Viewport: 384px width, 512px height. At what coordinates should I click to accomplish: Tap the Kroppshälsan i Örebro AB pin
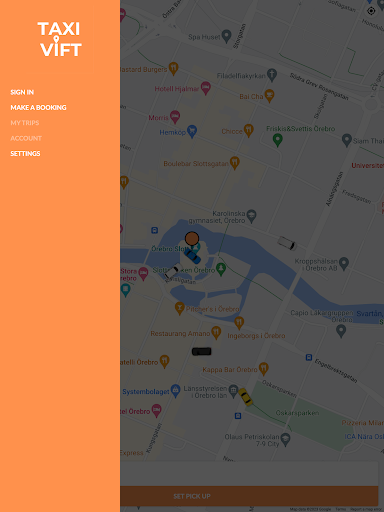[x=344, y=263]
